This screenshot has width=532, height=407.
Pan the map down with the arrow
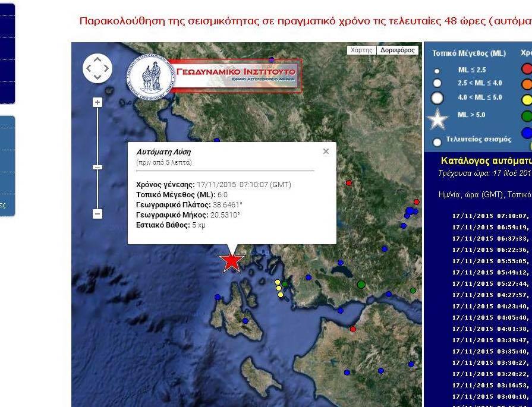click(97, 77)
